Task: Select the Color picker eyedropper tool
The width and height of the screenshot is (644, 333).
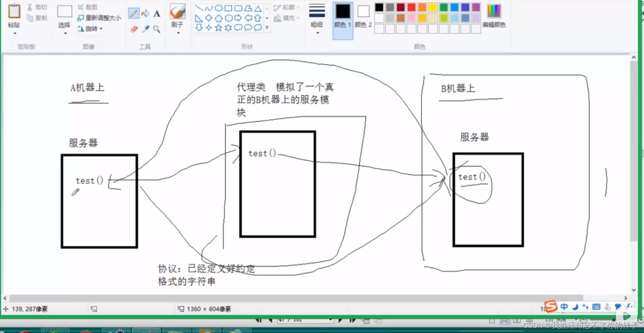Action: click(145, 29)
